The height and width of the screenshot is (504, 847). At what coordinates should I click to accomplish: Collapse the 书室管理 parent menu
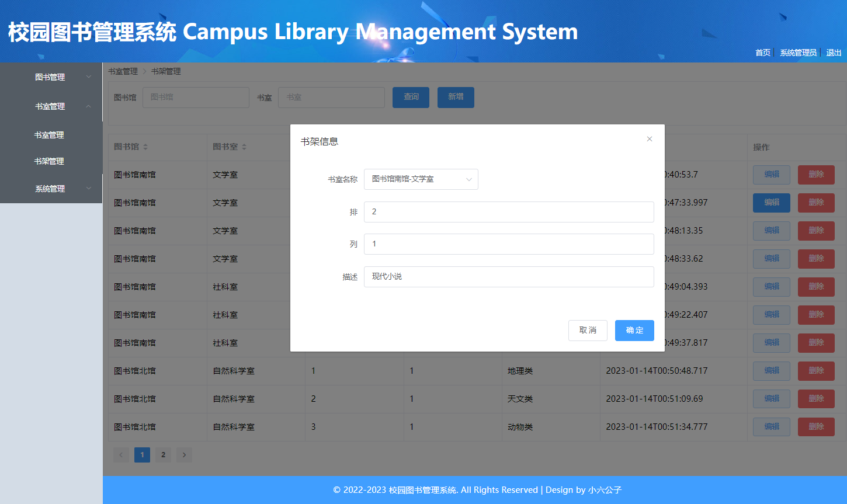point(51,106)
